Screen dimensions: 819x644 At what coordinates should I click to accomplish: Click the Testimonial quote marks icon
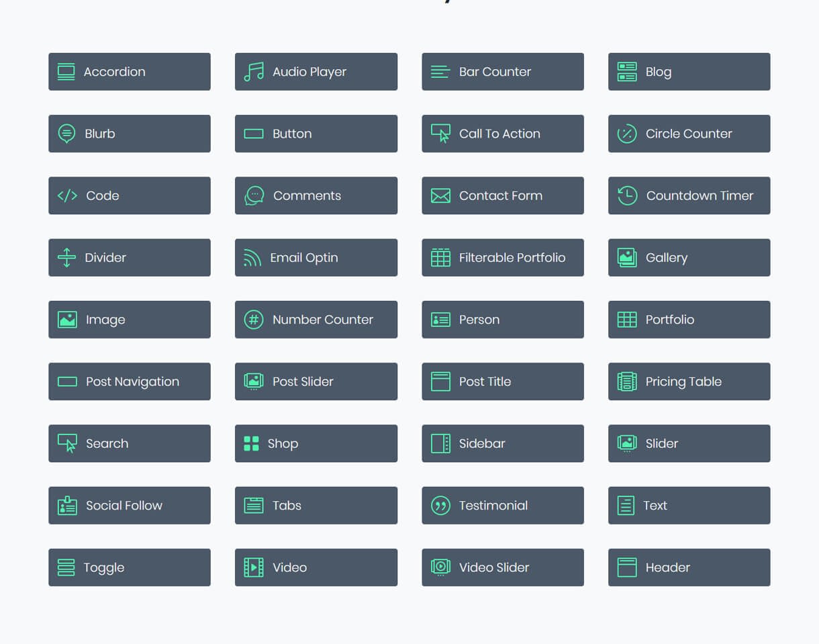coord(440,506)
